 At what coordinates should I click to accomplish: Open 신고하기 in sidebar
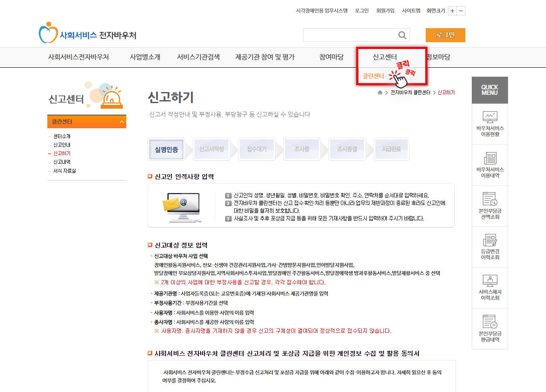coord(62,153)
